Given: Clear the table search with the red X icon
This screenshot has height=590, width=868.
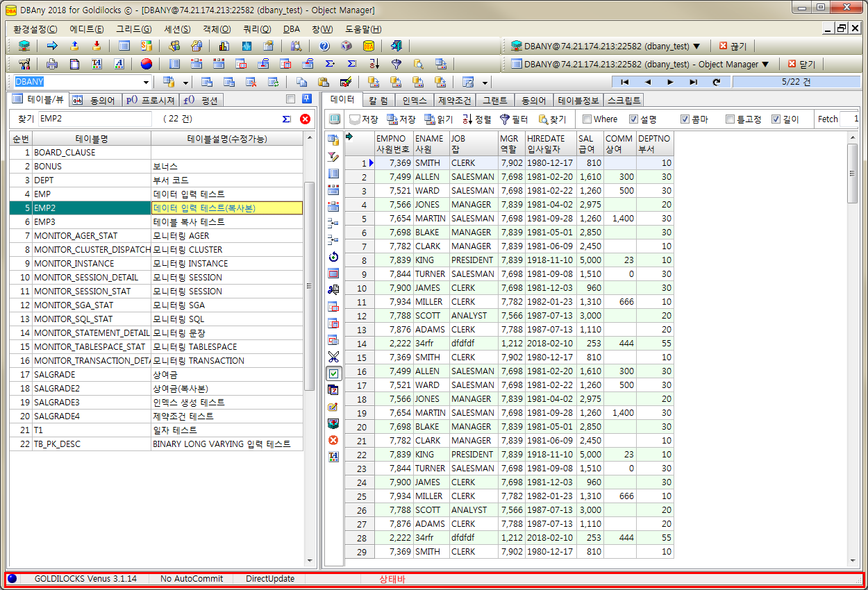Looking at the screenshot, I should tap(305, 119).
